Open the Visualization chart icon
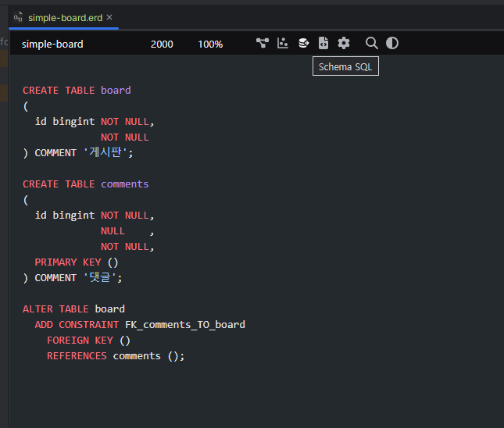504x428 pixels. pyautogui.click(x=283, y=43)
